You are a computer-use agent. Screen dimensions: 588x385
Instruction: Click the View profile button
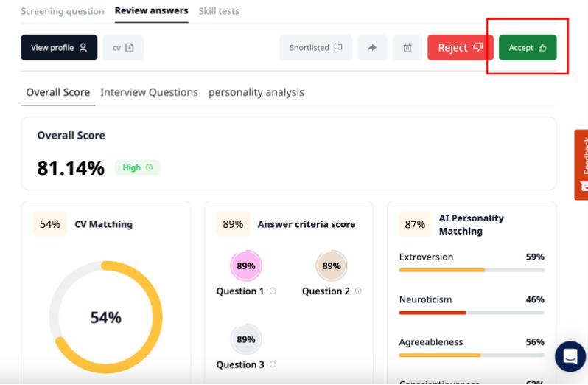click(59, 48)
